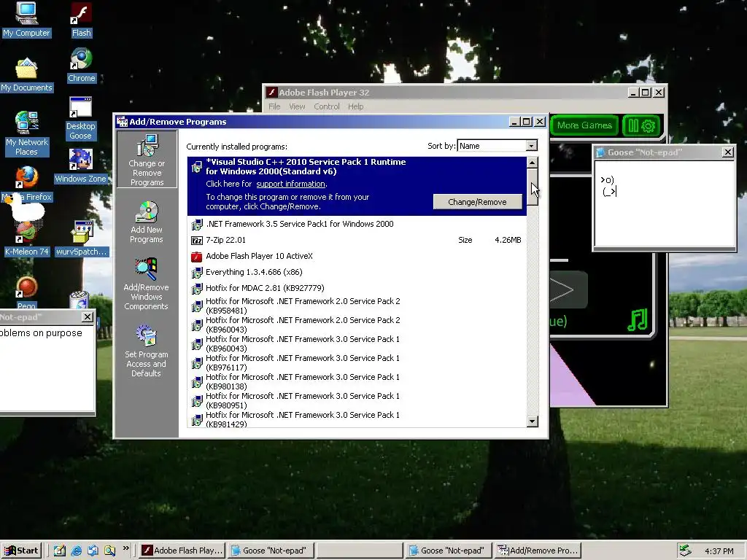Open the View menu in Flash Player
Viewport: 747px width, 560px height.
point(297,106)
